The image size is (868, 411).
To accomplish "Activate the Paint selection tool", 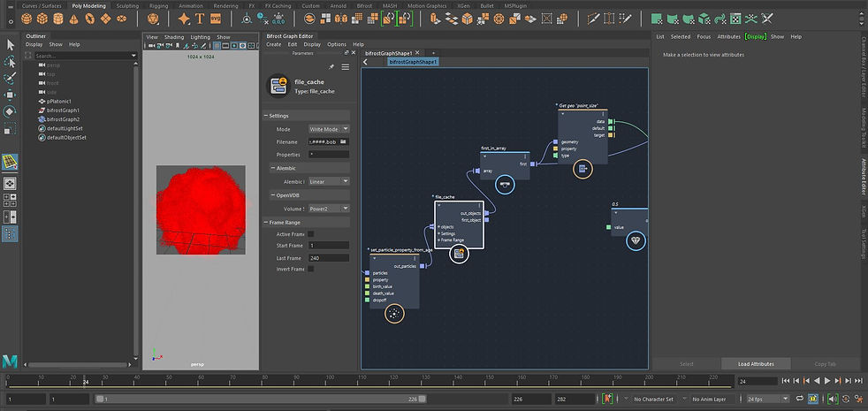I will tap(10, 78).
